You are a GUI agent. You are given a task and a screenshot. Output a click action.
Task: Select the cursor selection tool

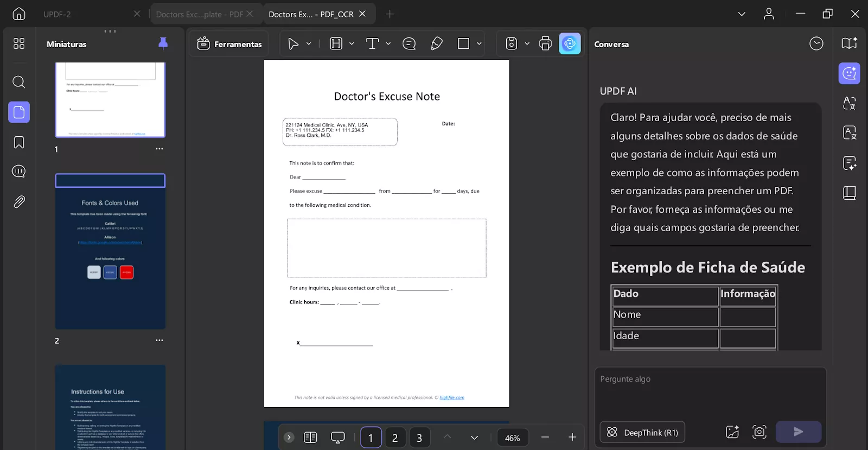(293, 44)
